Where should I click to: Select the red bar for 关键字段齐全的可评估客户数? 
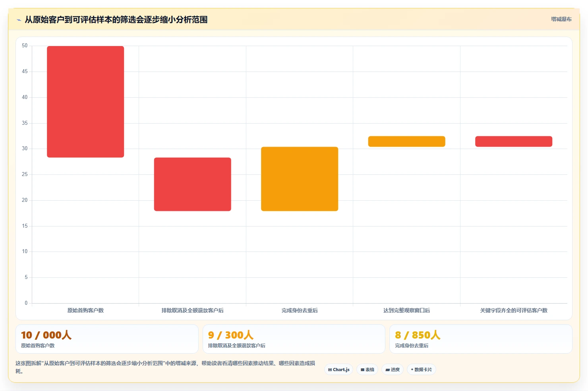514,141
